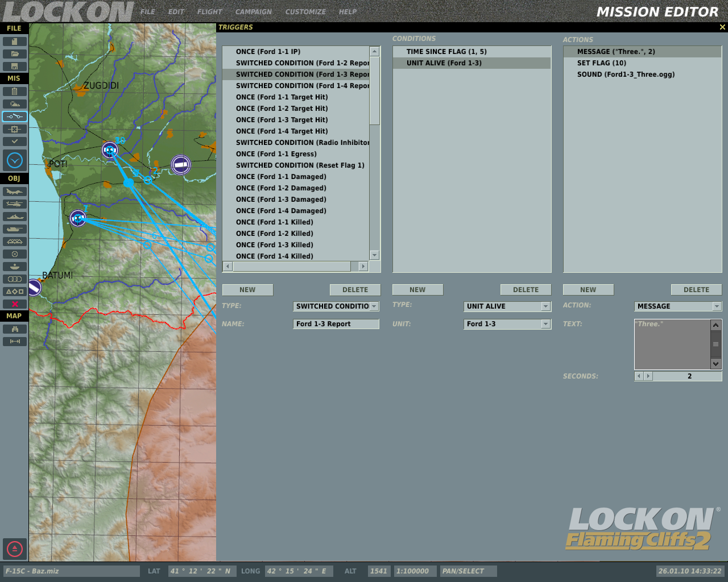The image size is (728, 582).
Task: Click the red X delete object icon
Action: [x=15, y=304]
